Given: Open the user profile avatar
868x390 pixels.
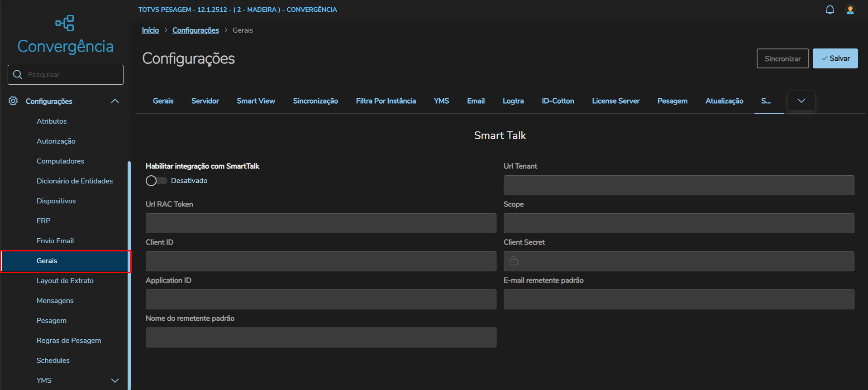Looking at the screenshot, I should coord(850,10).
